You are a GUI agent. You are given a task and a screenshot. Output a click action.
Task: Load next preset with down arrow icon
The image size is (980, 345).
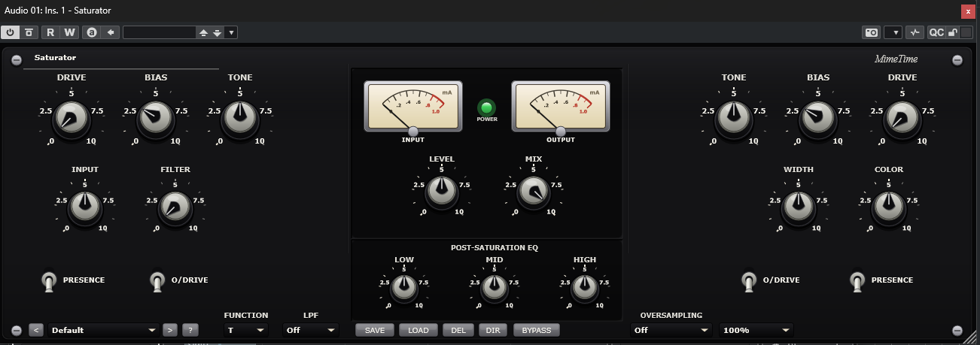(217, 32)
